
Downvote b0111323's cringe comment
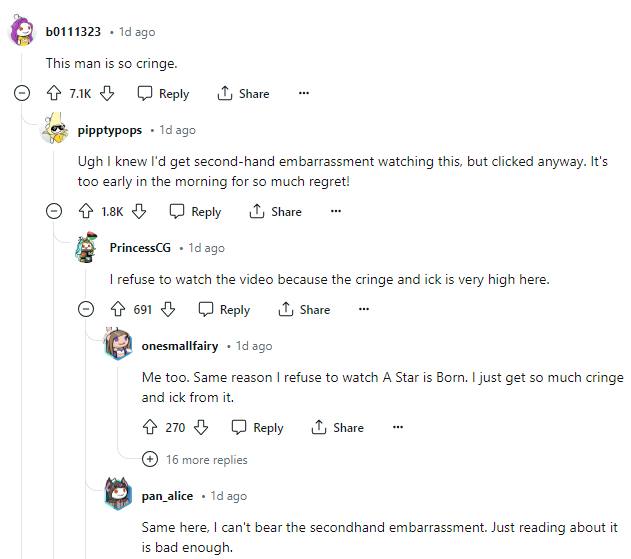pyautogui.click(x=107, y=93)
